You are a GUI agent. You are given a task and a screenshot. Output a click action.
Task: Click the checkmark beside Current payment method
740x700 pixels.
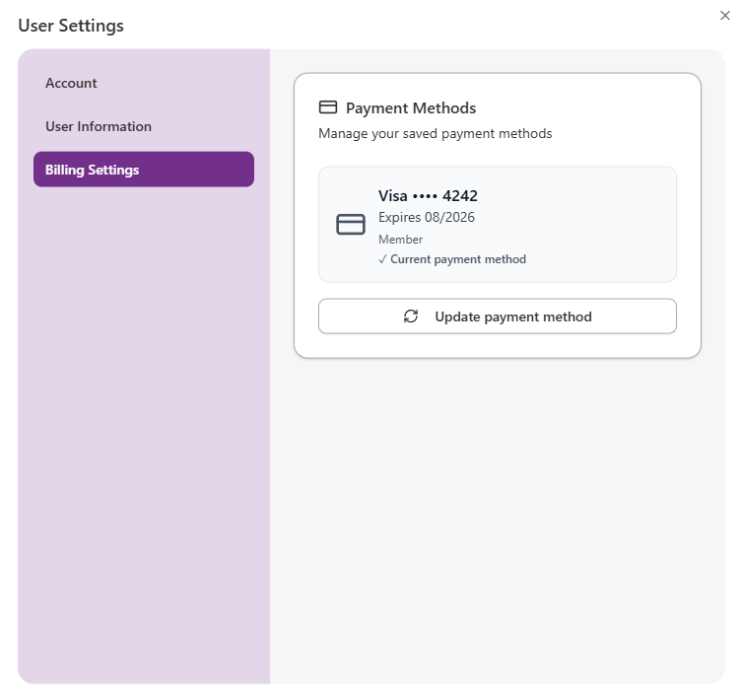point(382,260)
